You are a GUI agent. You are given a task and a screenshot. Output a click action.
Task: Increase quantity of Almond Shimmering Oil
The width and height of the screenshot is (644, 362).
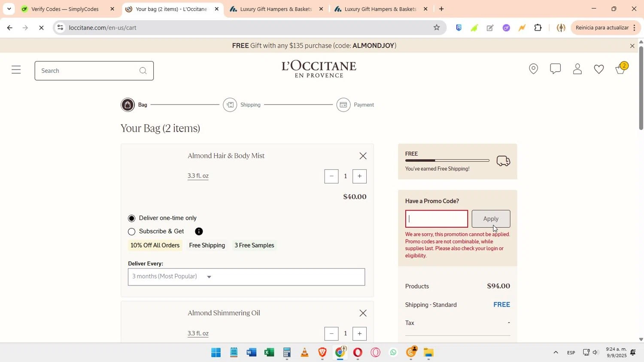[359, 334]
